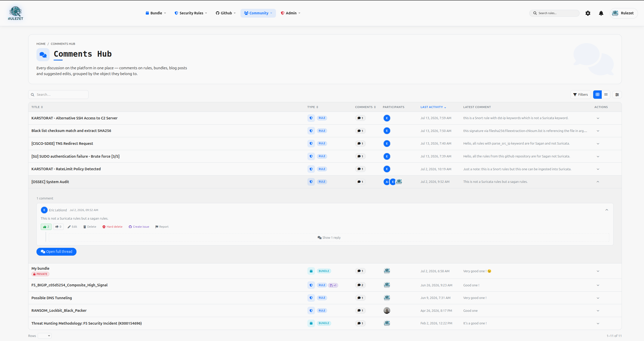This screenshot has height=341, width=644.
Task: Open the column settings sliders icon
Action: point(617,95)
